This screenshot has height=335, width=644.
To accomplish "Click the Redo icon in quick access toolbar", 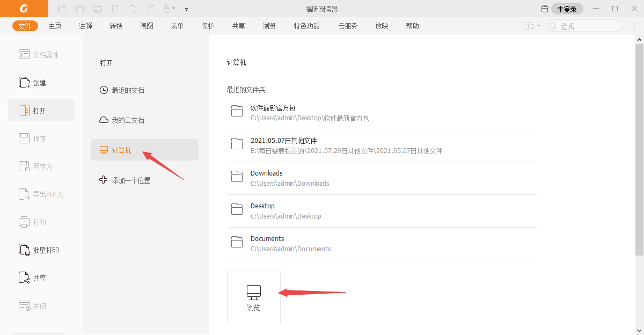I will pos(150,8).
